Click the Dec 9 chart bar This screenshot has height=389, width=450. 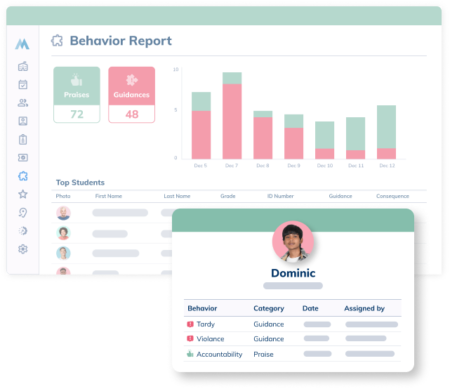[294, 137]
